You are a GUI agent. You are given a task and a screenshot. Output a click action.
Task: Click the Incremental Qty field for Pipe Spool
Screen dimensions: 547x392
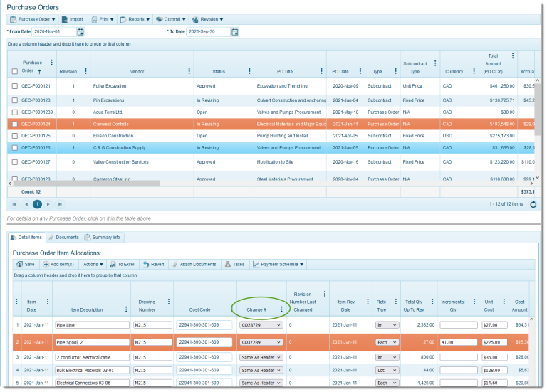[x=458, y=341]
